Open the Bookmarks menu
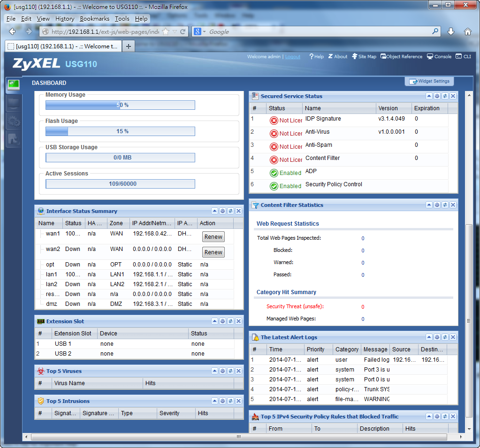Image resolution: width=480 pixels, height=448 pixels. pos(94,19)
